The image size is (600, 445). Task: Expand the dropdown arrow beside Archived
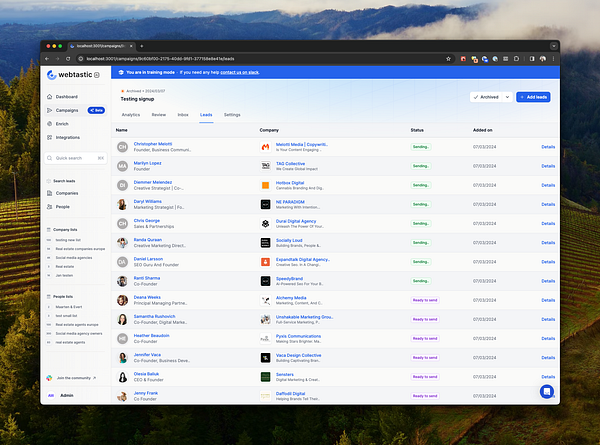(507, 97)
